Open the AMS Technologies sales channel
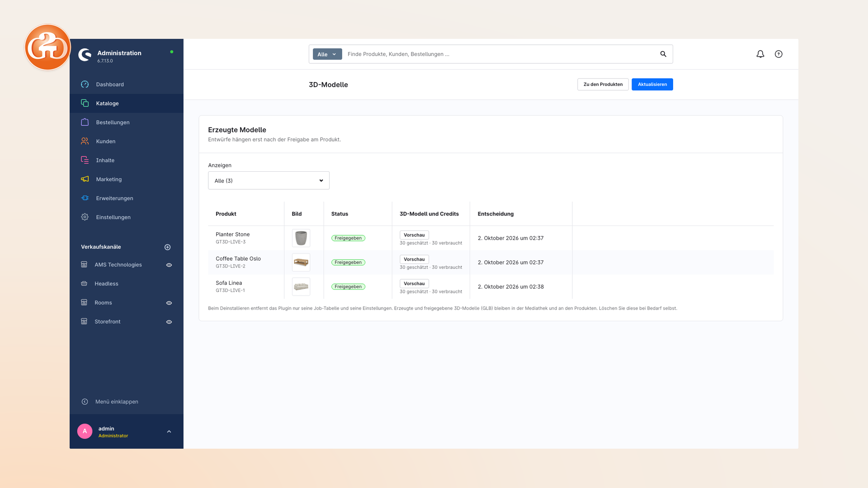 118,265
